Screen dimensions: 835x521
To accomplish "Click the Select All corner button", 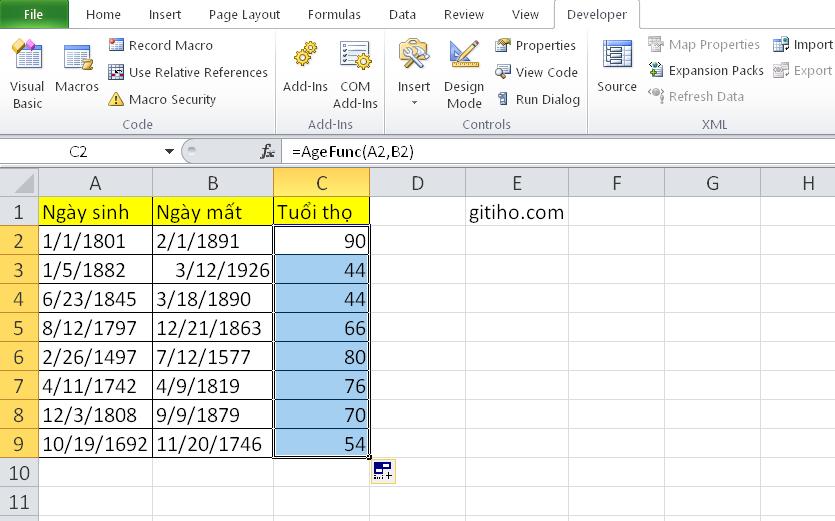I will 19,183.
